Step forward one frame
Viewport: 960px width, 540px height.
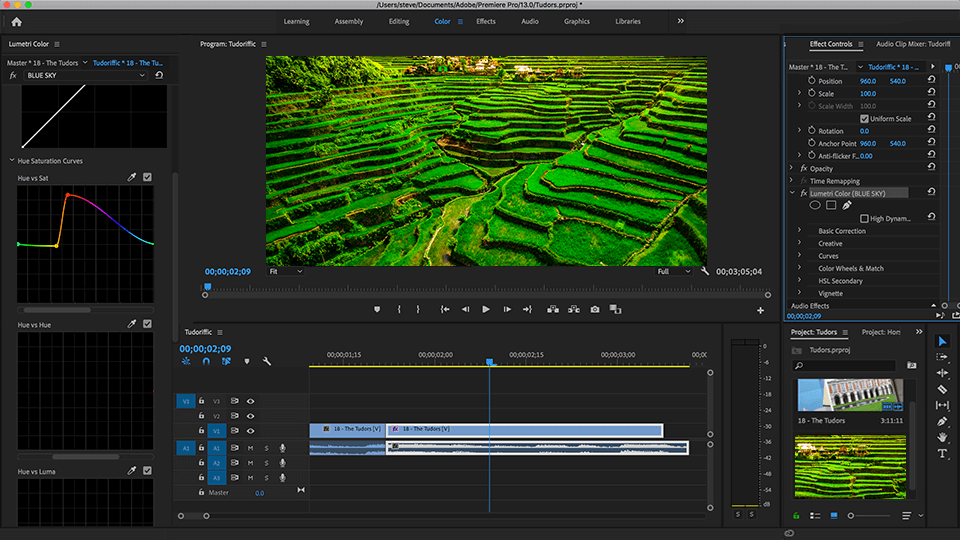pos(507,310)
